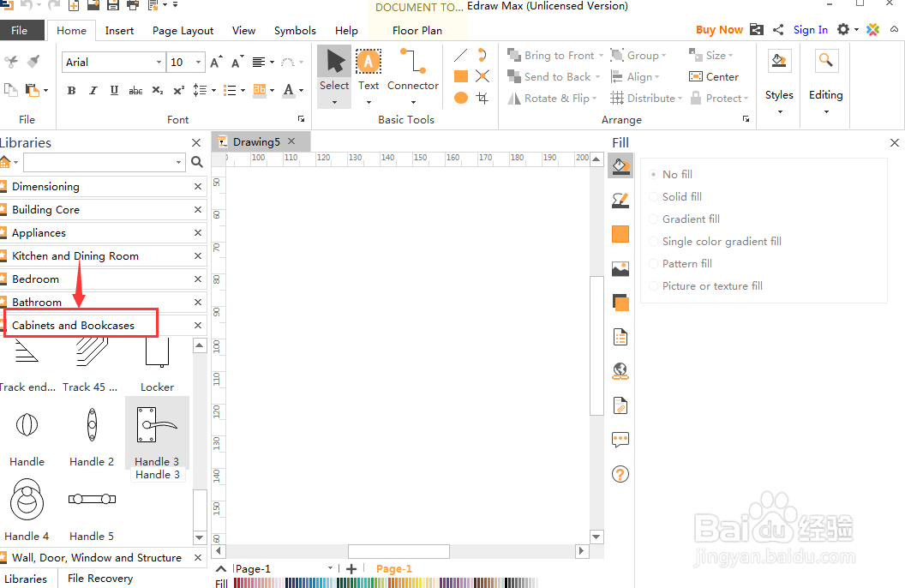Switch to the Insert tab

pos(119,31)
